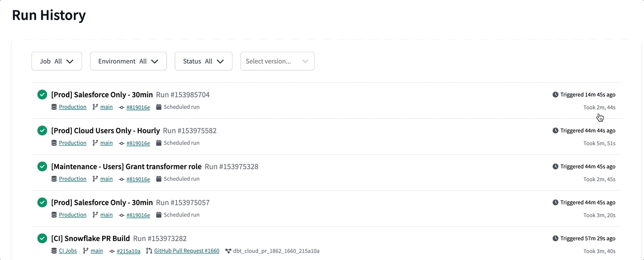
Task: Click calendar icon next to first Scheduled run
Action: (x=159, y=107)
